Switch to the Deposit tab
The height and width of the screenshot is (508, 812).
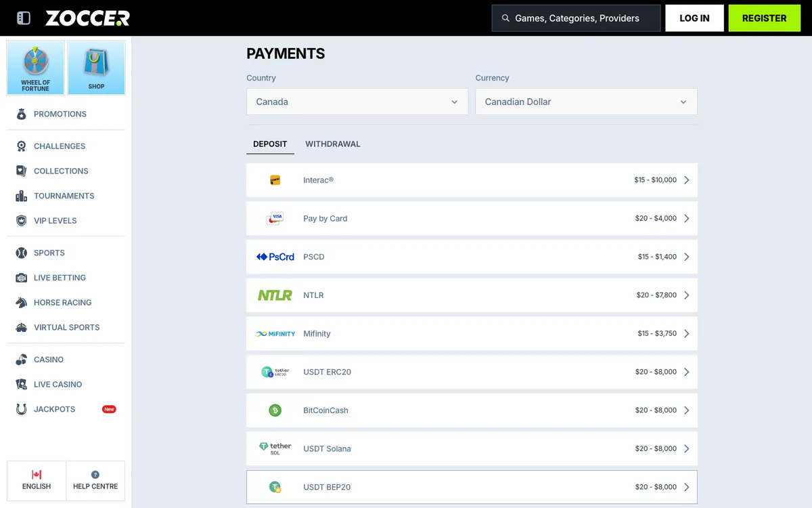[270, 144]
